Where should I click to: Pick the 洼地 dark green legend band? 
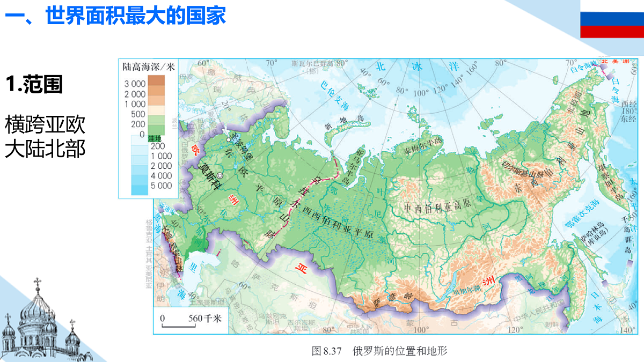point(157,139)
